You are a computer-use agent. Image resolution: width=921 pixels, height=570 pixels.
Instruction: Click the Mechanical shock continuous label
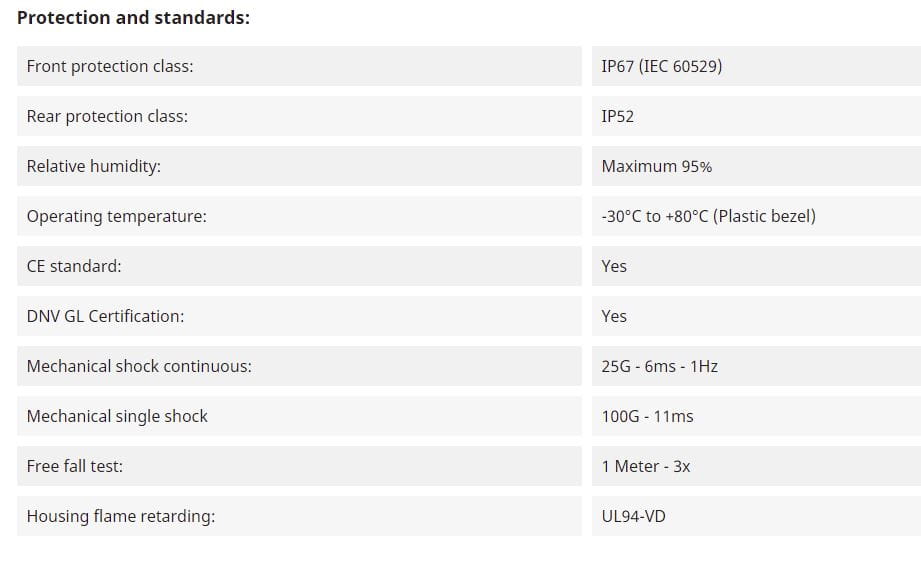(x=139, y=366)
